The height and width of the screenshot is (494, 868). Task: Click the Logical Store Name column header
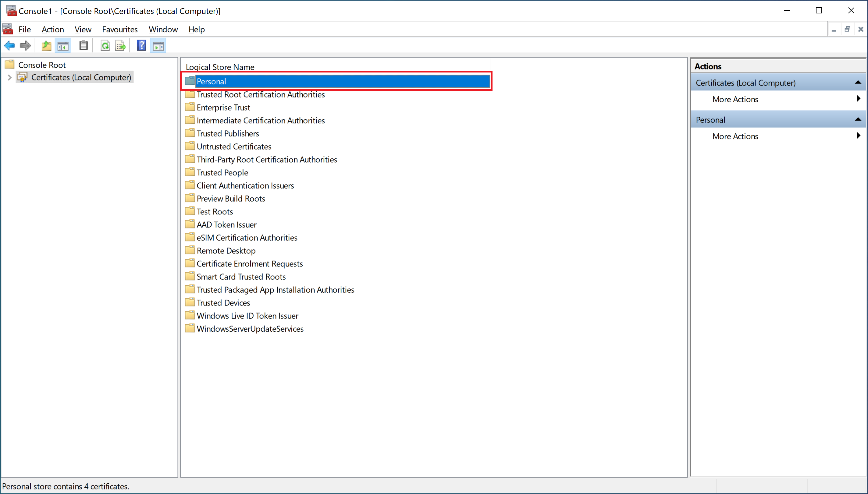(x=220, y=67)
